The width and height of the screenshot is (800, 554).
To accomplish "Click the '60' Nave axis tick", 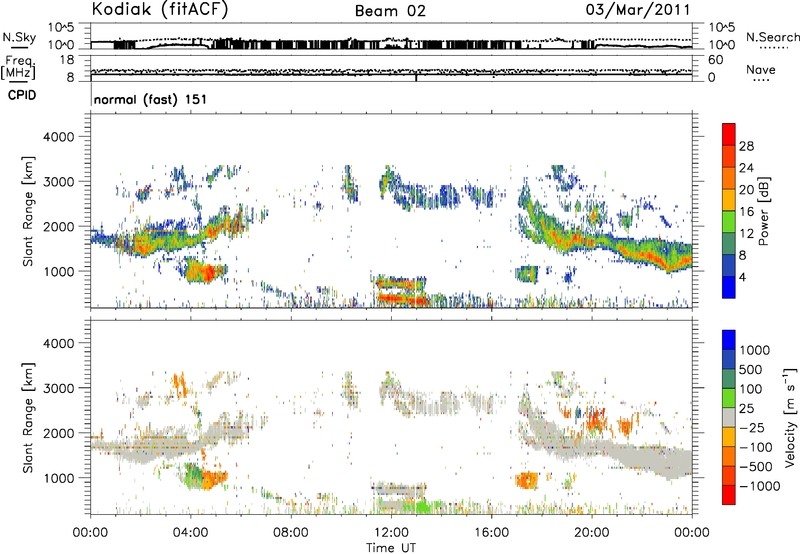I will click(715, 60).
